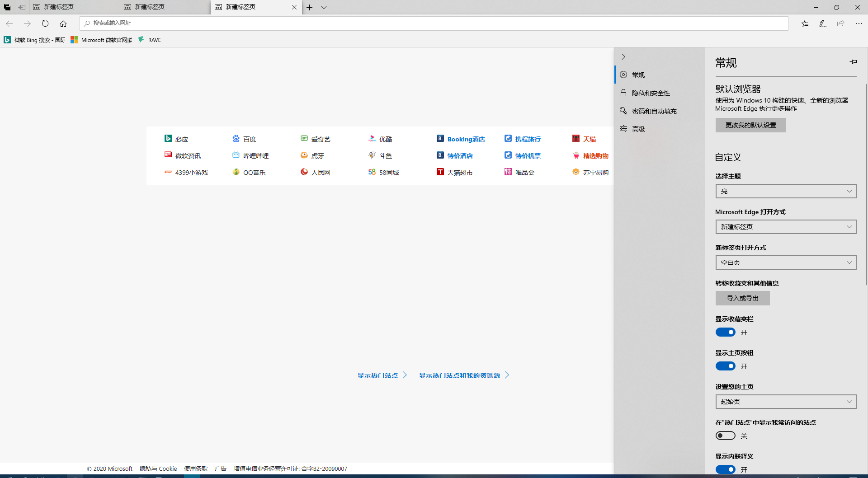The height and width of the screenshot is (478, 868).
Task: Collapse the settings navigation with chevron
Action: click(623, 57)
